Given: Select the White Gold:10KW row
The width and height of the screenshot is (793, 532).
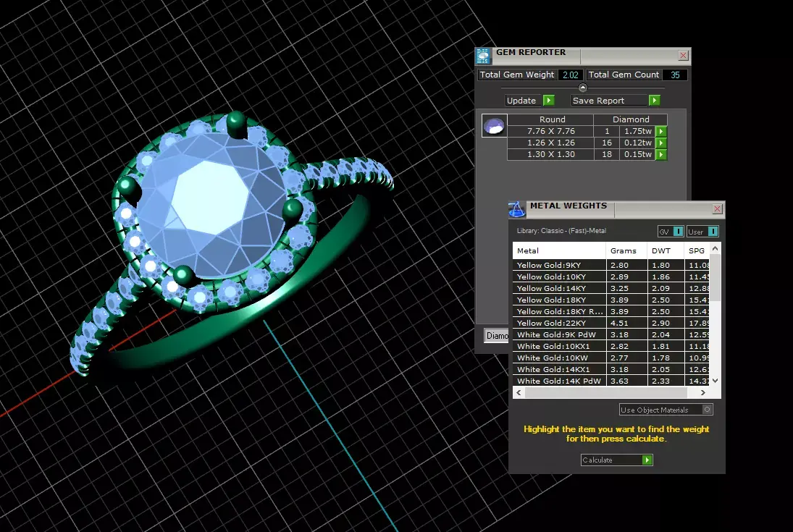Looking at the screenshot, I should [x=611, y=358].
